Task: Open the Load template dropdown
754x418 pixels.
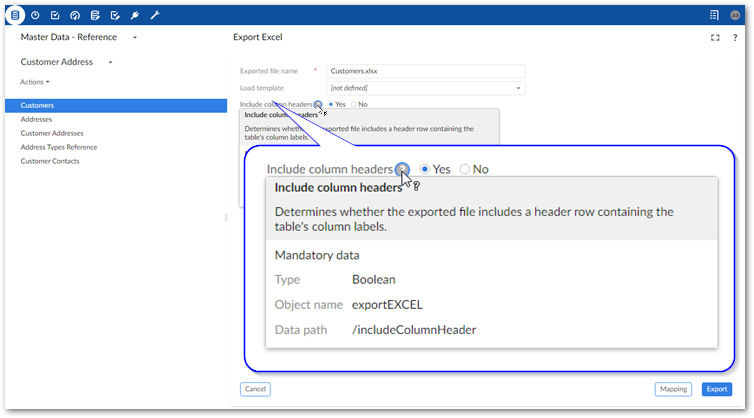Action: [x=426, y=88]
